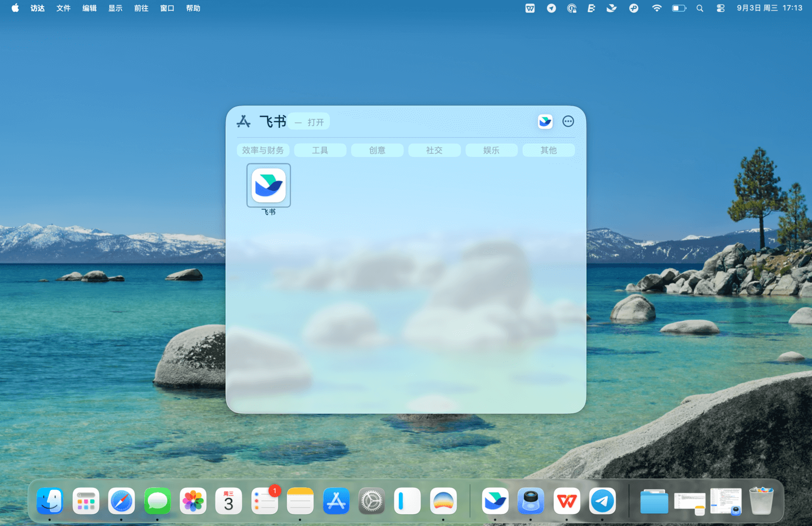Image resolution: width=812 pixels, height=526 pixels.
Task: Open the 飞书 app in the results grid
Action: point(268,186)
